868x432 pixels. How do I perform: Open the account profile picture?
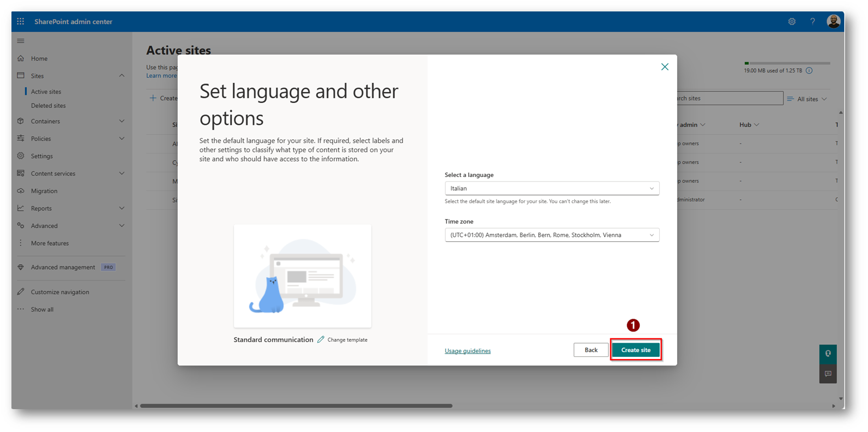(833, 21)
